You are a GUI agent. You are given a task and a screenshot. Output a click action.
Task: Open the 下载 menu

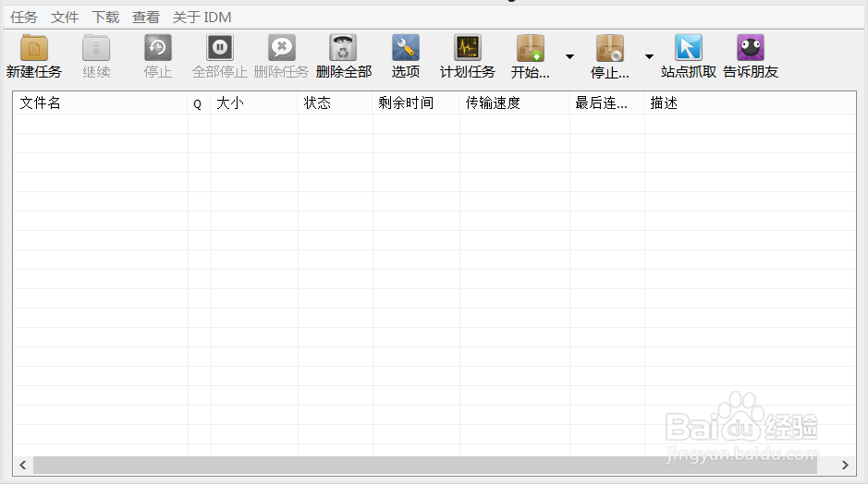[105, 18]
